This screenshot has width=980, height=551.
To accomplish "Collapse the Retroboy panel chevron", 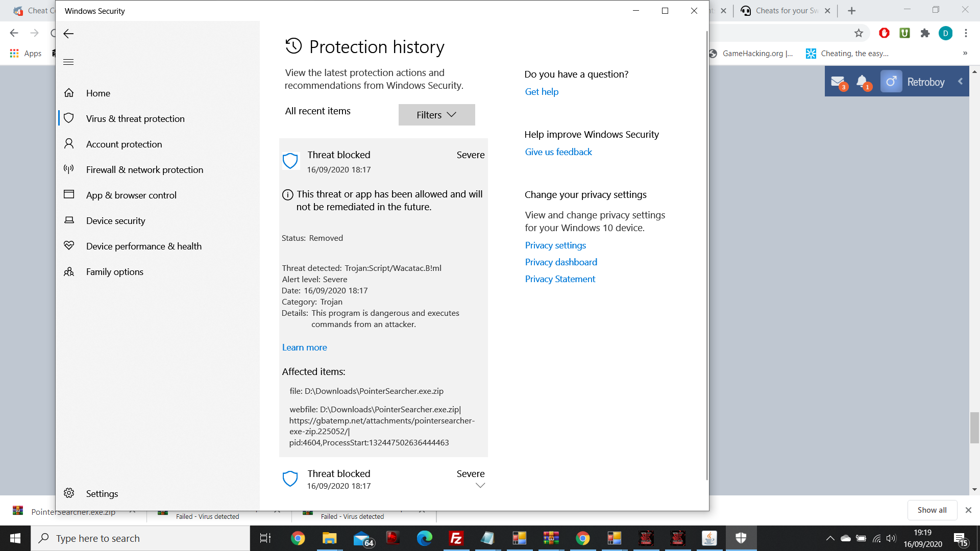I will point(960,81).
